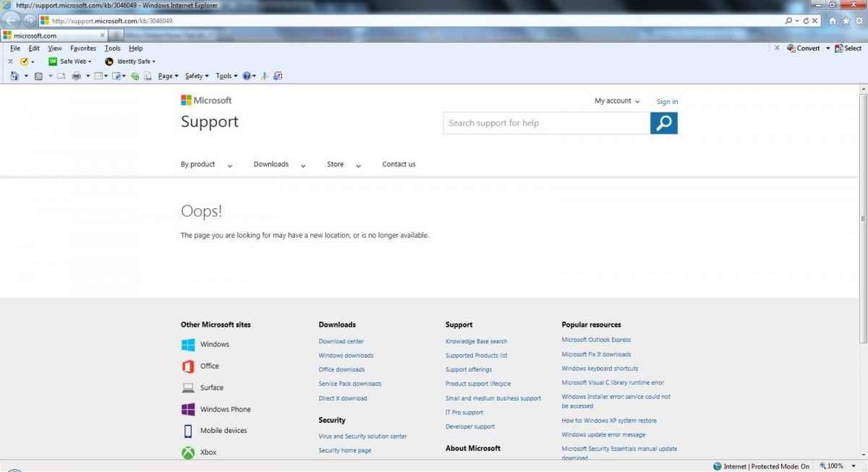The width and height of the screenshot is (868, 472).
Task: Open the browser Home icon at top right
Action: (833, 21)
